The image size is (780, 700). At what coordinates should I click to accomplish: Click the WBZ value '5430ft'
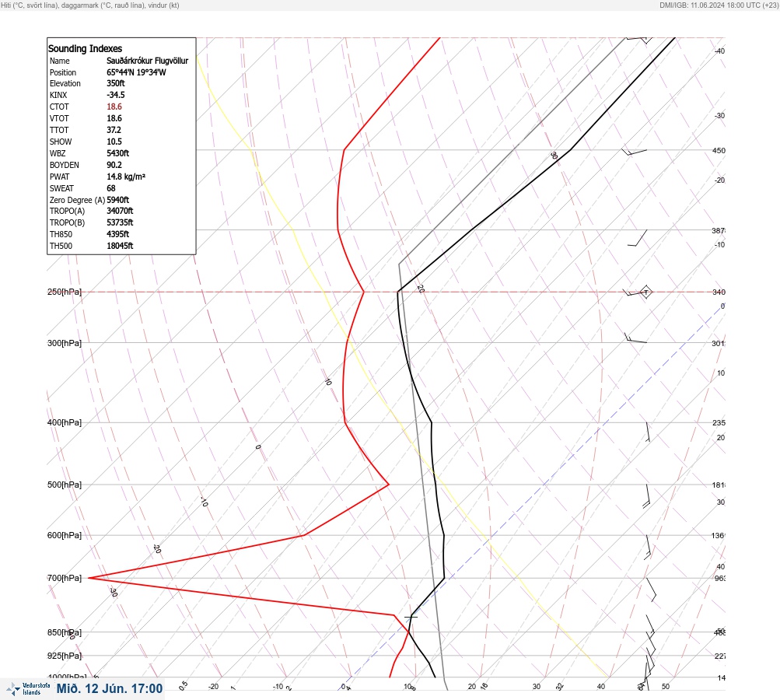pyautogui.click(x=118, y=153)
